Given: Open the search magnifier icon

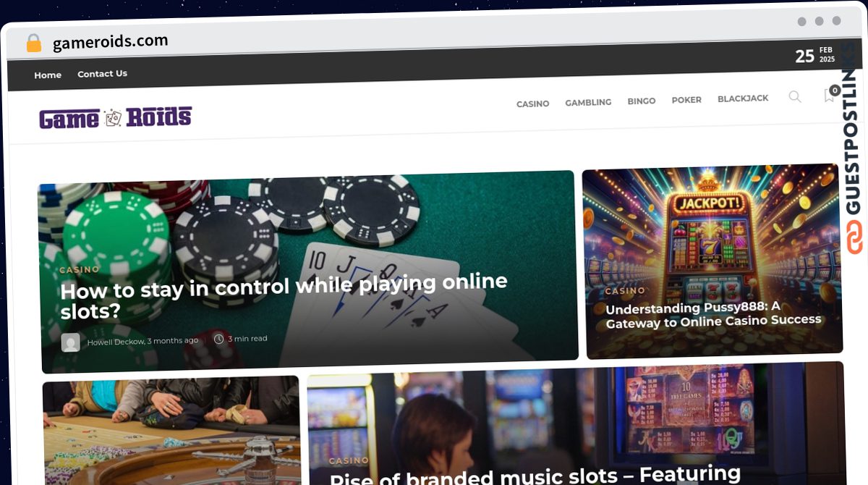Looking at the screenshot, I should click(x=795, y=97).
